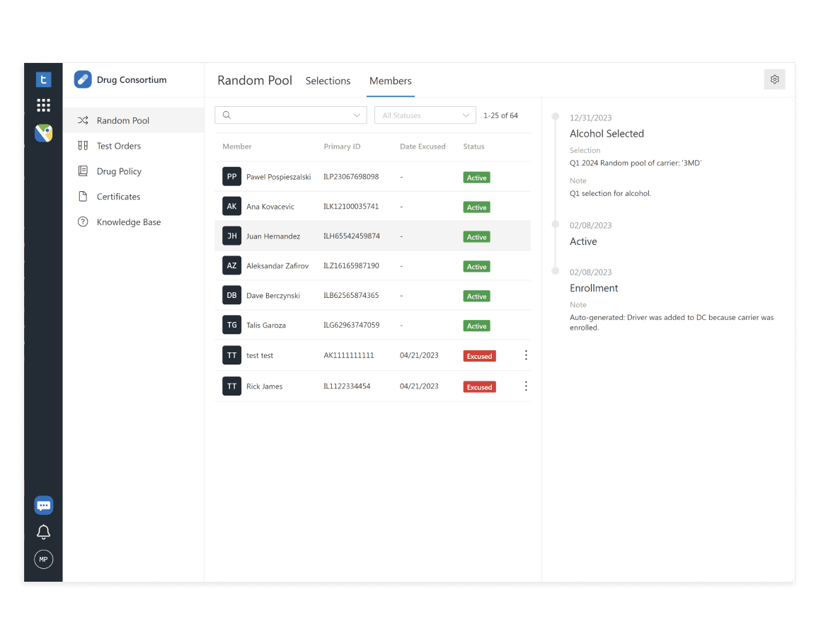This screenshot has height=644, width=821.
Task: Click the Drug Consortium pill logo
Action: click(83, 80)
